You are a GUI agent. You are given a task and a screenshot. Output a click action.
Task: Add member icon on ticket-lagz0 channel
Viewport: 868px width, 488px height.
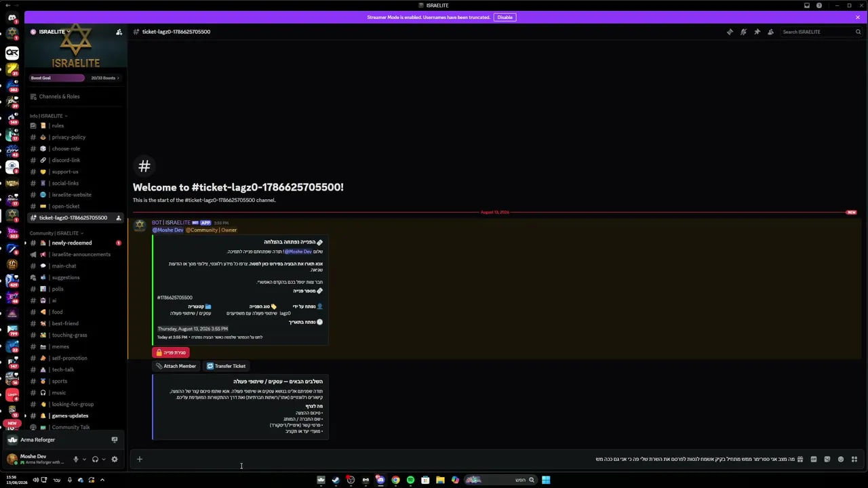(118, 218)
